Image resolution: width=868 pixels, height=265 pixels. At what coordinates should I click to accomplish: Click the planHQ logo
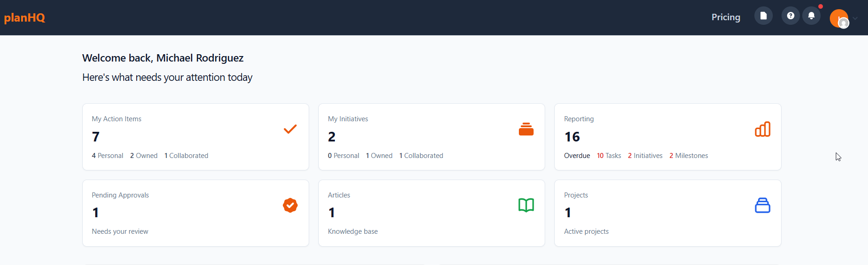(x=25, y=18)
